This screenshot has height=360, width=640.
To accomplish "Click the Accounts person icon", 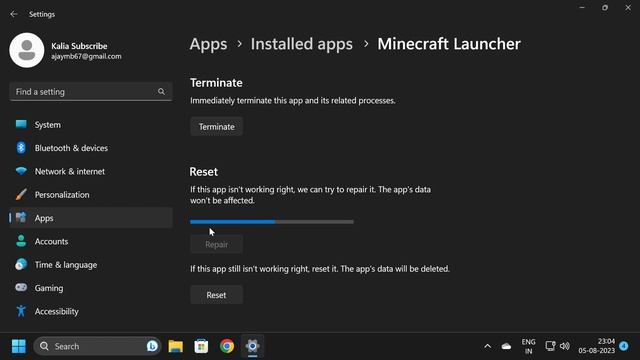I will (21, 241).
